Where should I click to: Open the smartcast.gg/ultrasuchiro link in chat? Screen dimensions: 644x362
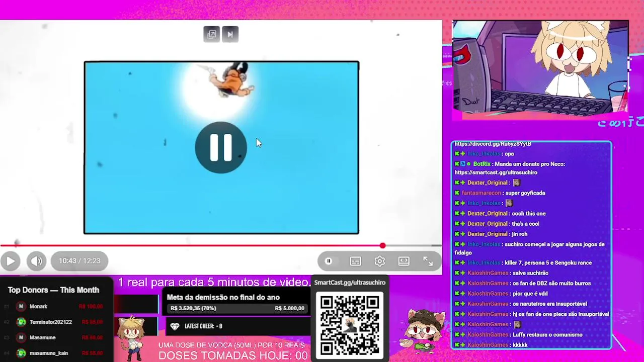496,172
